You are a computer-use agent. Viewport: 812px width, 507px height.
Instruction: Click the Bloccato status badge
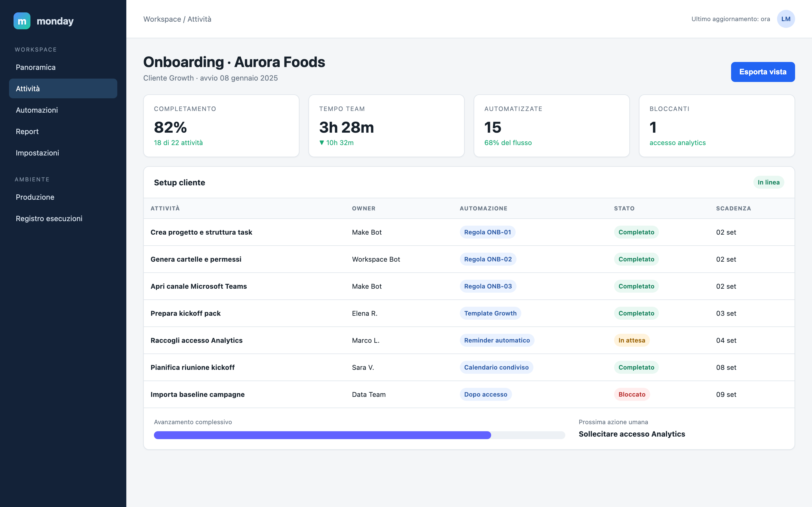(x=632, y=394)
